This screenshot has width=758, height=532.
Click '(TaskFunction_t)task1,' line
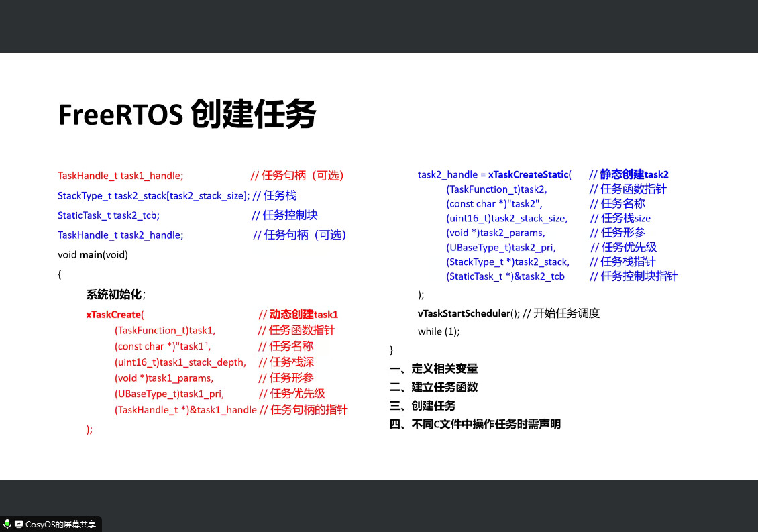(165, 330)
